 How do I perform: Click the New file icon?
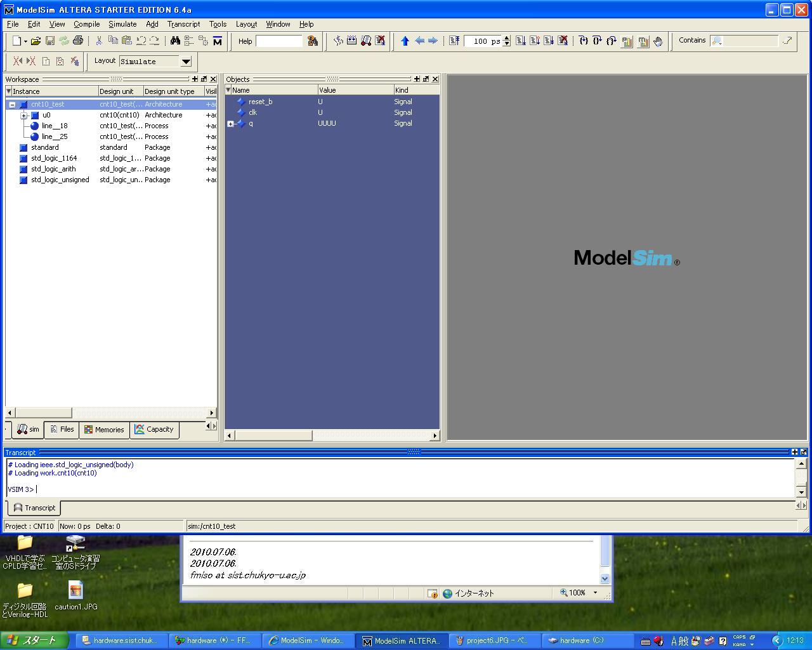coord(16,41)
